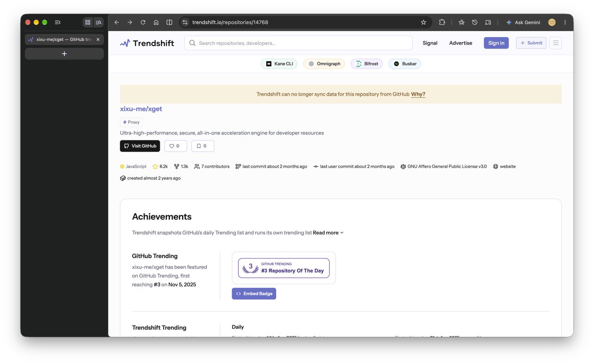Viewport: 594px width, 364px height.
Task: Click the address bar URL trendshift.io/repositories/14768
Action: pos(230,22)
